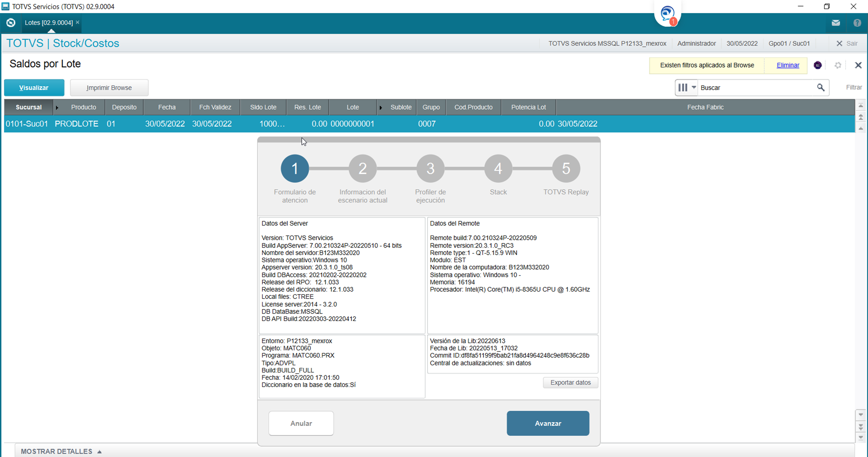Open the TOTVS home logo icon

tap(11, 23)
